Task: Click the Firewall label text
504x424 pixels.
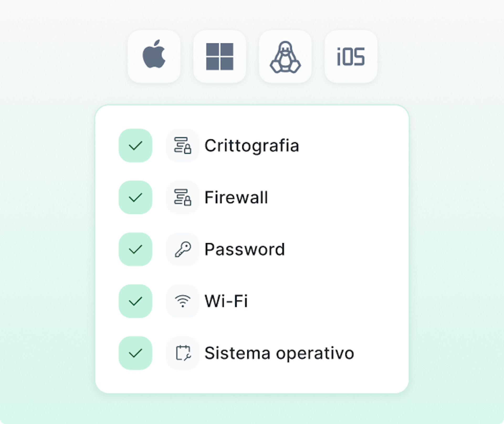Action: click(236, 197)
